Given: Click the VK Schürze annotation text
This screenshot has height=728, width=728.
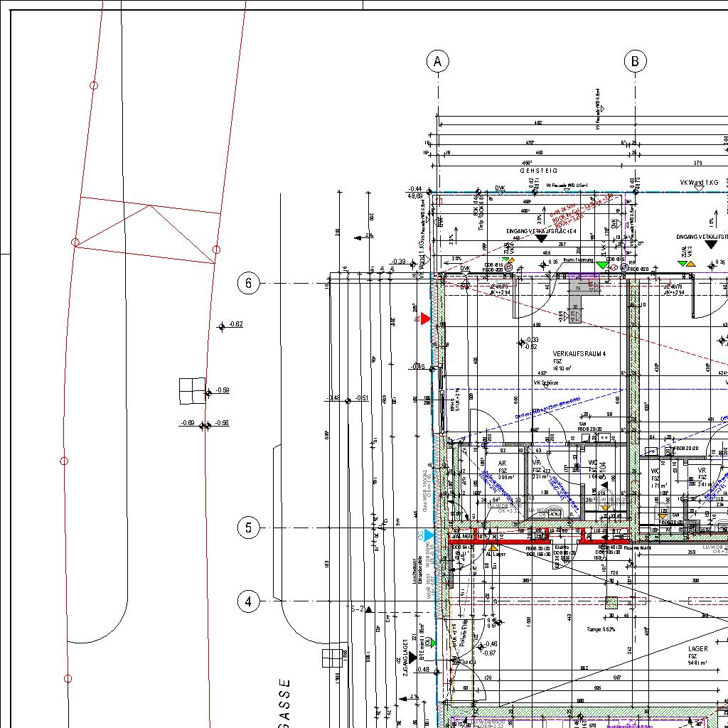Looking at the screenshot, I should (546, 382).
